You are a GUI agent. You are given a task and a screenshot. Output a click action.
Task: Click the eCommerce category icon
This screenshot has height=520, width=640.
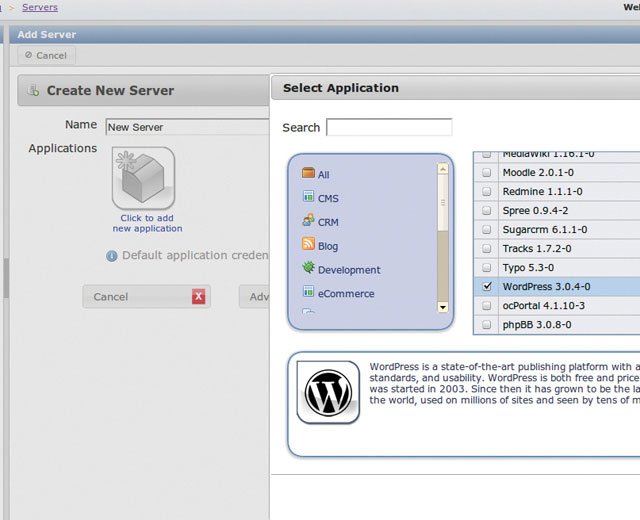coord(308,291)
